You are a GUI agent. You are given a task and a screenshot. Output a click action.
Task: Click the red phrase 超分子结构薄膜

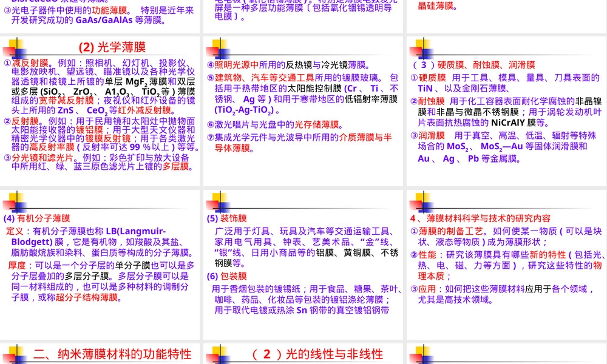86,297
